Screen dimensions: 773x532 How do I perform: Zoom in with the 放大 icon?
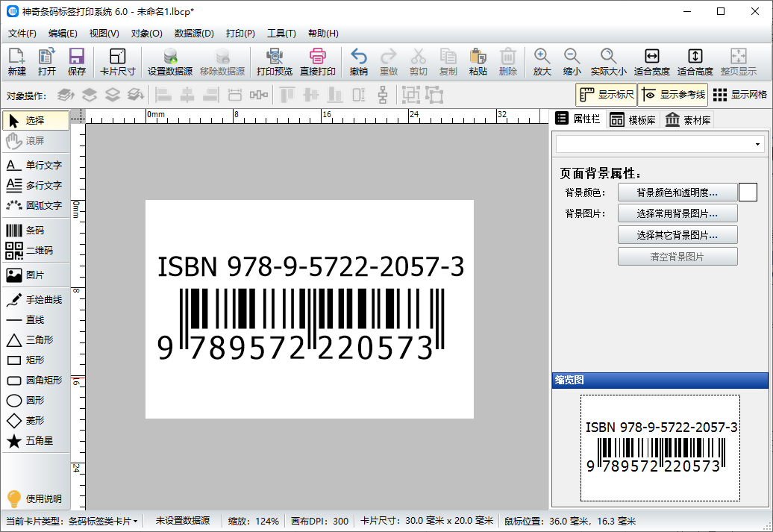click(x=542, y=62)
